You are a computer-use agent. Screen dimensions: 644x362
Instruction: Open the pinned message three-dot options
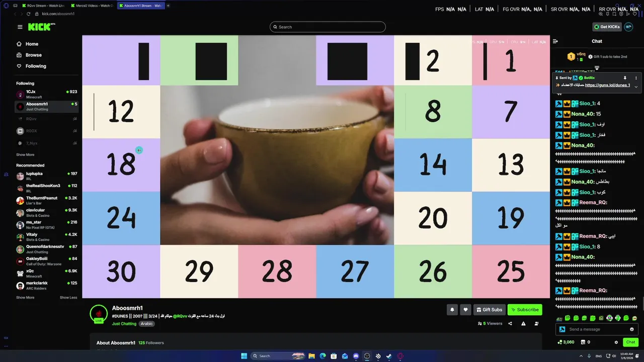point(636,78)
